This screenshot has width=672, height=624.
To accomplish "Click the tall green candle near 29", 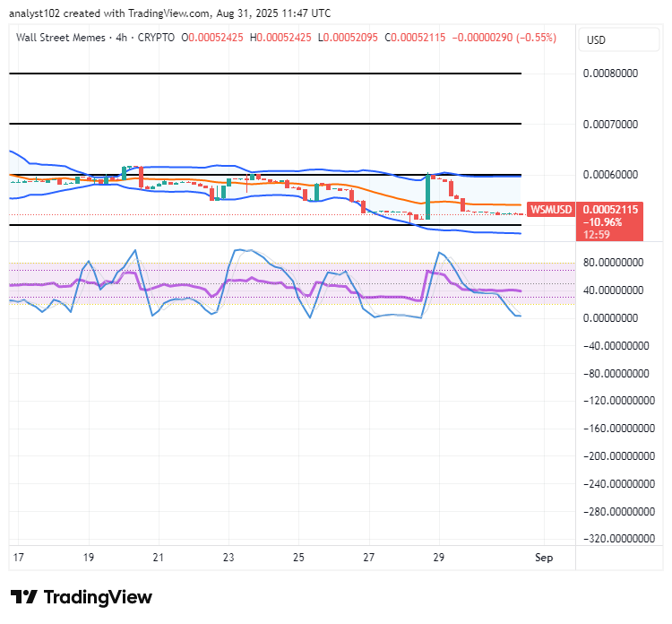I will click(x=427, y=197).
